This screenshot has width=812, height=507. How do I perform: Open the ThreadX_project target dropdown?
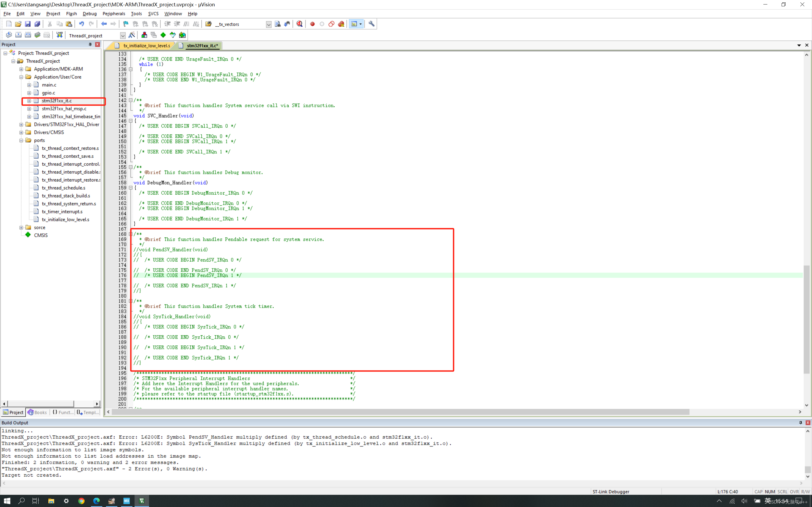click(x=123, y=36)
